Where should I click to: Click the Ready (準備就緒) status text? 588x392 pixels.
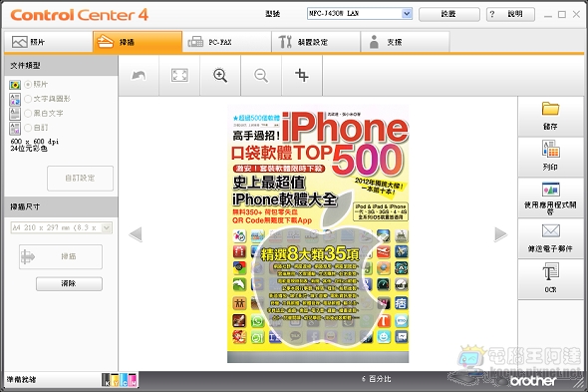pyautogui.click(x=21, y=380)
